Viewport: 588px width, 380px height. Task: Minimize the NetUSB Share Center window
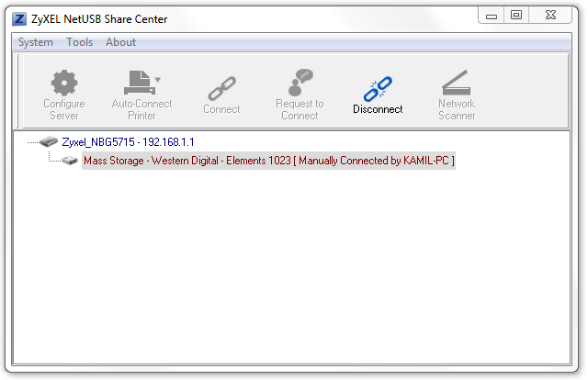[x=492, y=16]
